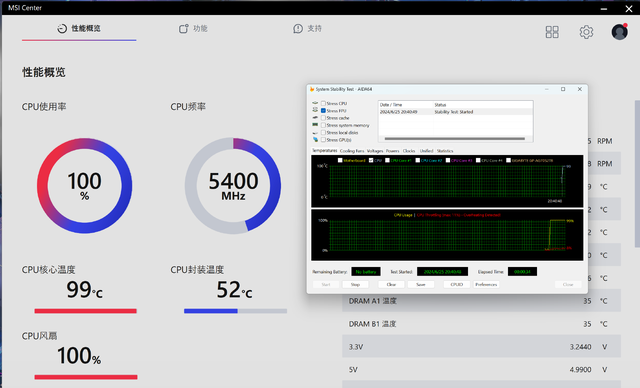Open the Voltages tab
Image resolution: width=640 pixels, height=388 pixels.
375,151
